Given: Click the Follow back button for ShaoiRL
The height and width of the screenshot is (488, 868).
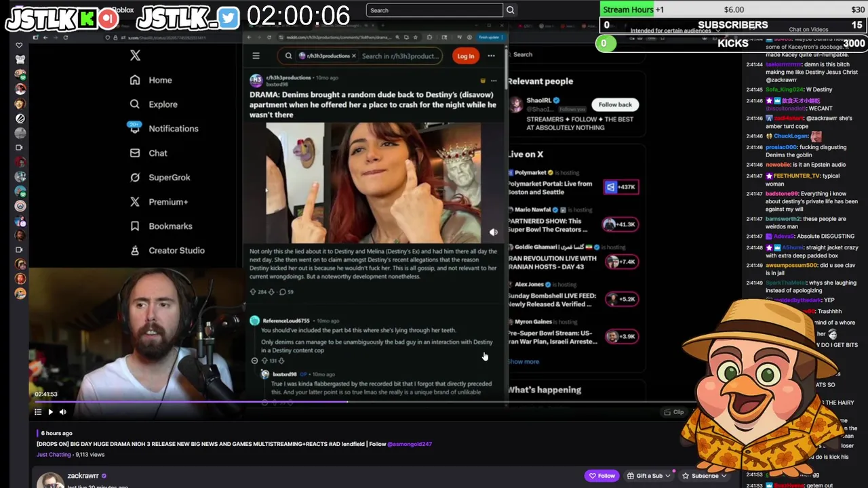Looking at the screenshot, I should pyautogui.click(x=615, y=104).
